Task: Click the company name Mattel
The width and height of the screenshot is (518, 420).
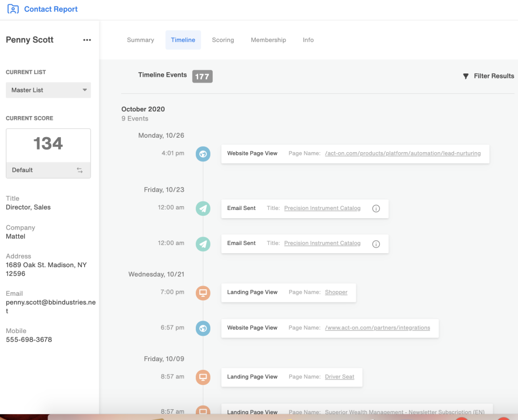Action: [x=16, y=236]
